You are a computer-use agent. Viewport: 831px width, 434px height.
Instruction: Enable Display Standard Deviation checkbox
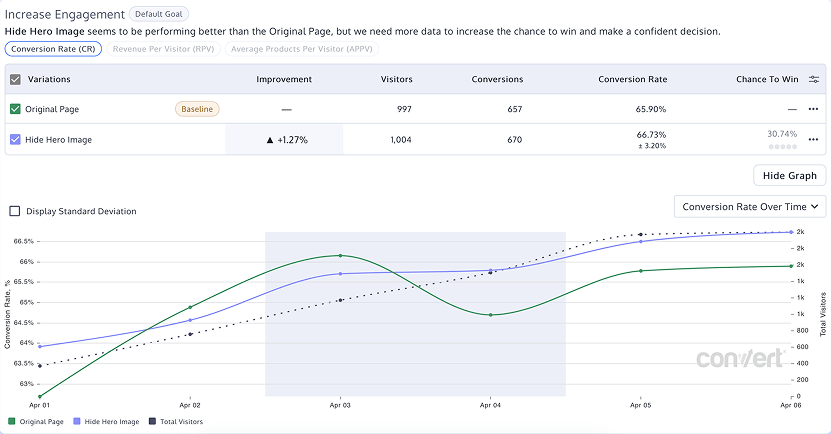14,211
